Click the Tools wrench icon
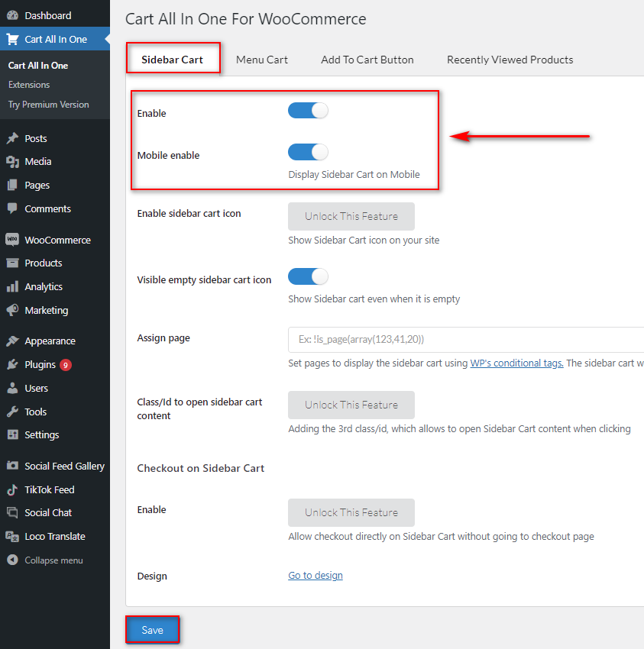644x649 pixels. (x=12, y=412)
